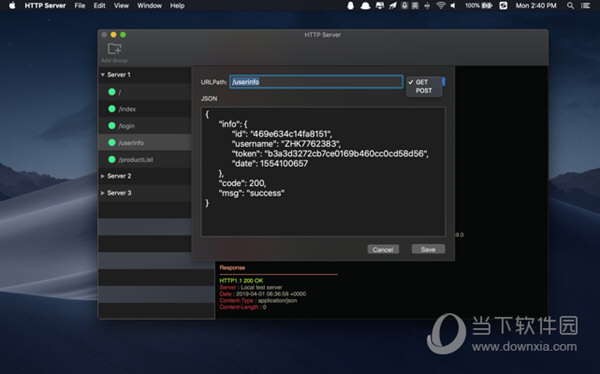
Task: Click the Server: Local test server line
Action: tap(251, 287)
